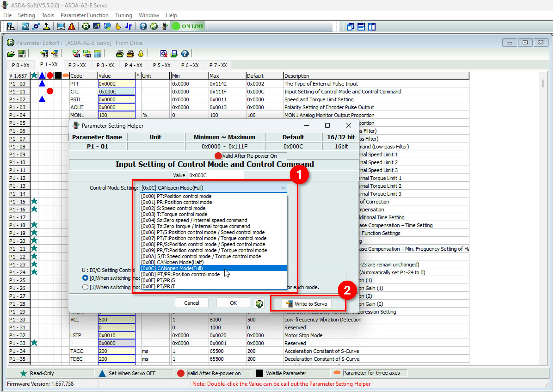The height and width of the screenshot is (392, 553).
Task: Select radio option [0]When switching mode
Action: [x=85, y=278]
